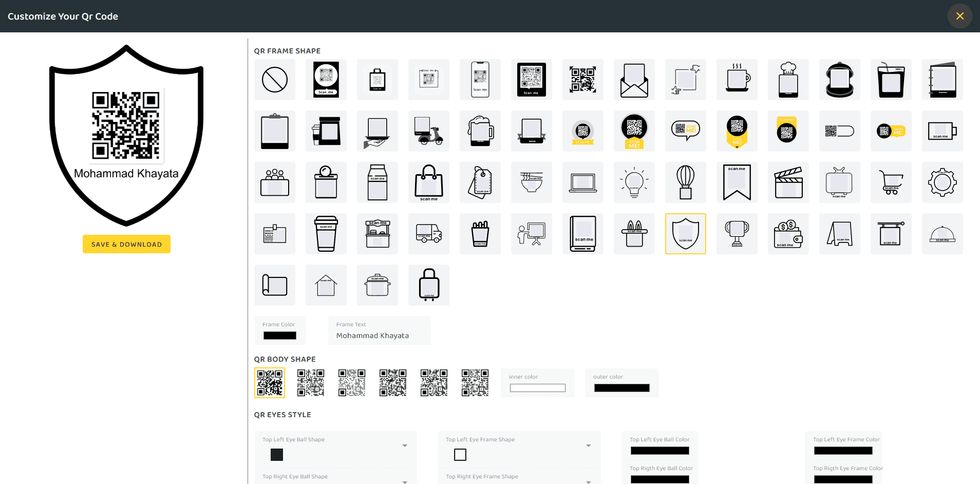Select the delivery truck frame
980x484 pixels.
coord(429,234)
